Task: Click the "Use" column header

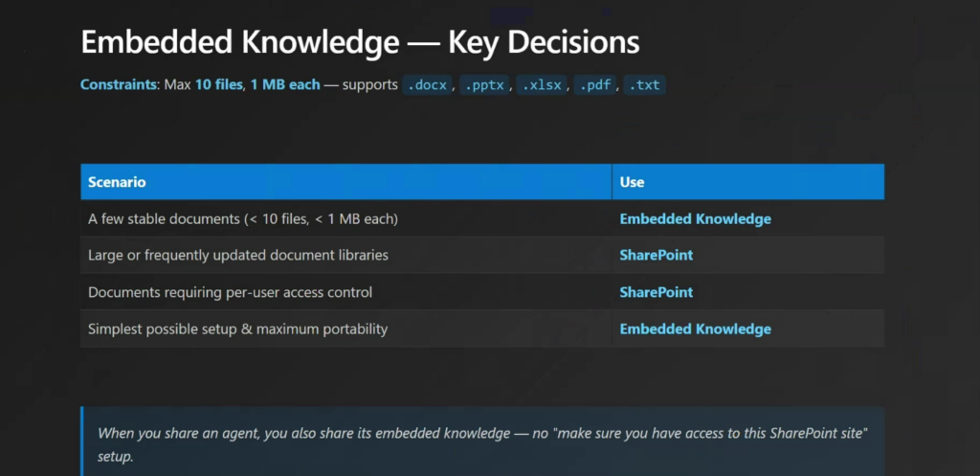Action: pyautogui.click(x=632, y=182)
